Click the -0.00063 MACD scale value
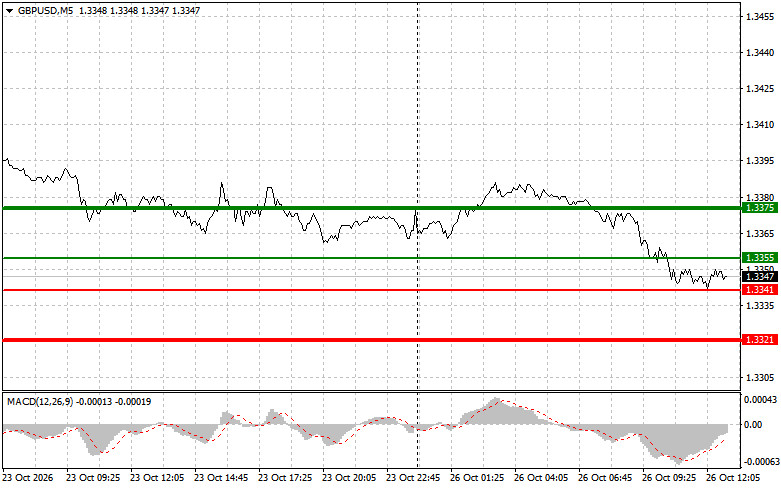This screenshot has width=781, height=489. point(760,462)
